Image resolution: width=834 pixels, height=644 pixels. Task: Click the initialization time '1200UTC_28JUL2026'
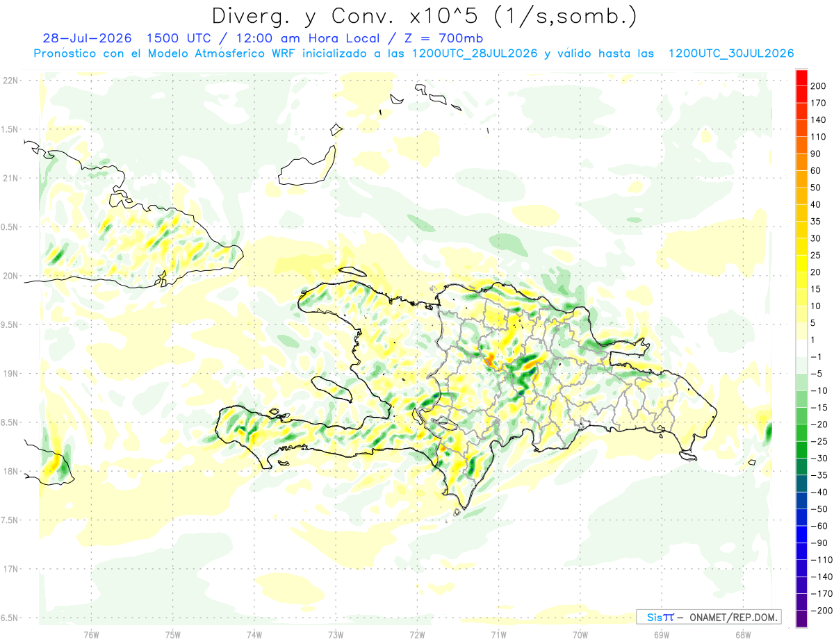[475, 53]
